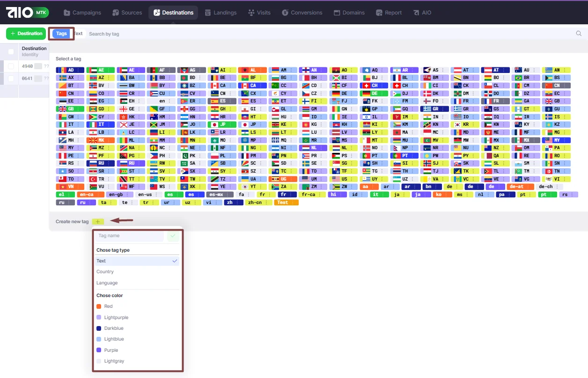Select the orange Test tag
588x378 pixels.
pos(287,203)
